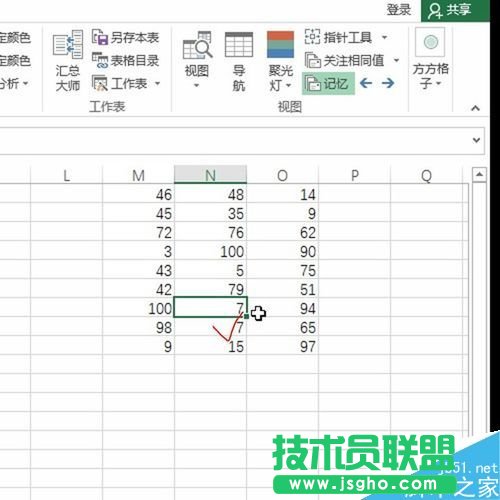Toggle the 记忆 memory button
Image resolution: width=500 pixels, height=500 pixels.
coord(328,83)
